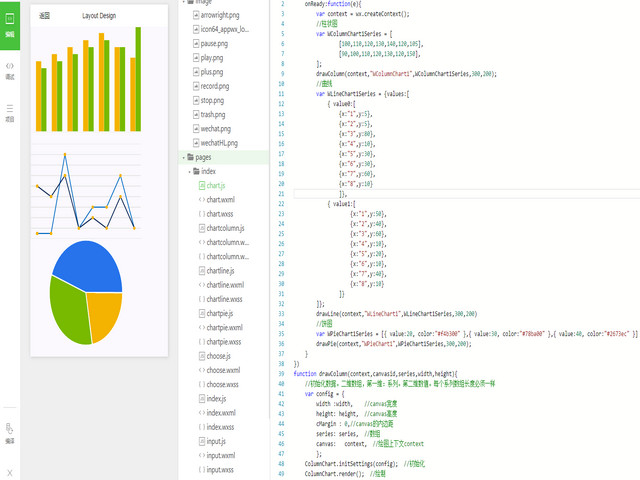Screen dimensions: 640x480
Task: Collapse the pages folder
Action: pos(184,158)
